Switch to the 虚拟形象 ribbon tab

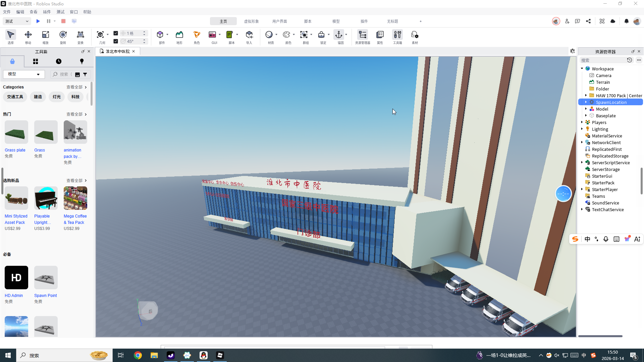tap(251, 21)
